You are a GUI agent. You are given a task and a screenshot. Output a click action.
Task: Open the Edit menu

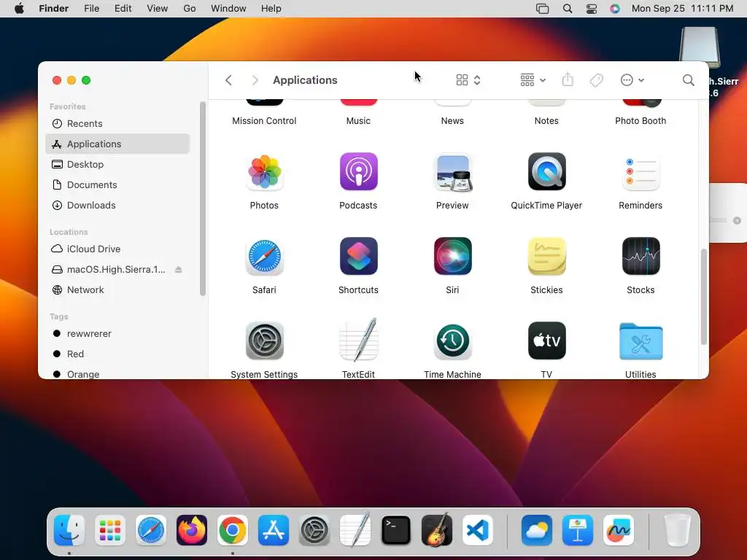point(123,9)
